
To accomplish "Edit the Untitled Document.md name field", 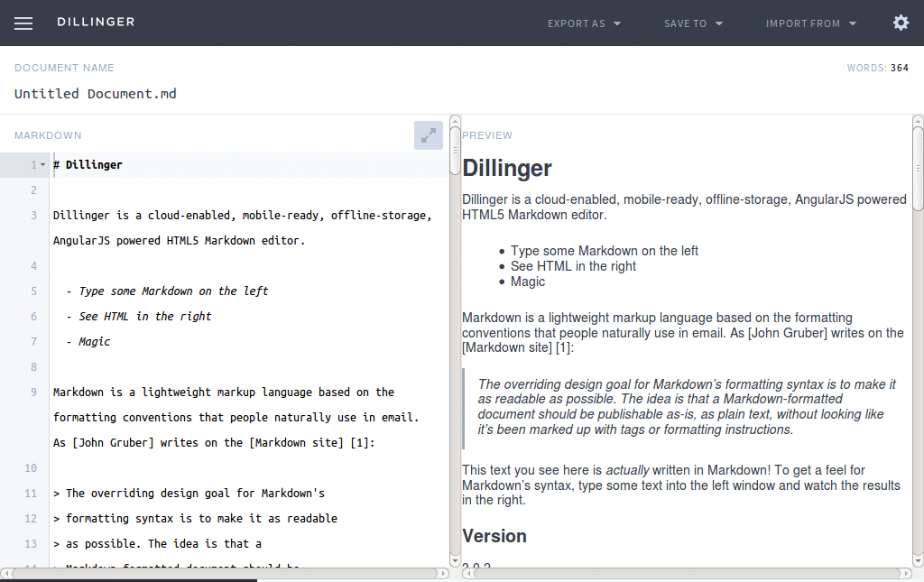I will tap(96, 94).
